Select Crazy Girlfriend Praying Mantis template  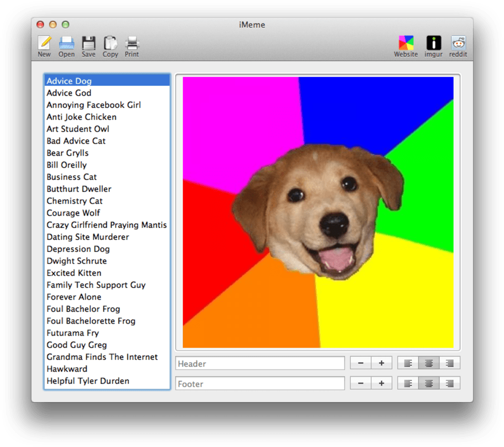[x=107, y=225]
